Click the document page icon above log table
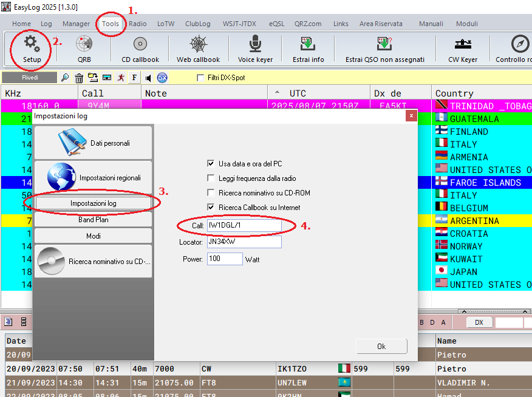 [9, 321]
